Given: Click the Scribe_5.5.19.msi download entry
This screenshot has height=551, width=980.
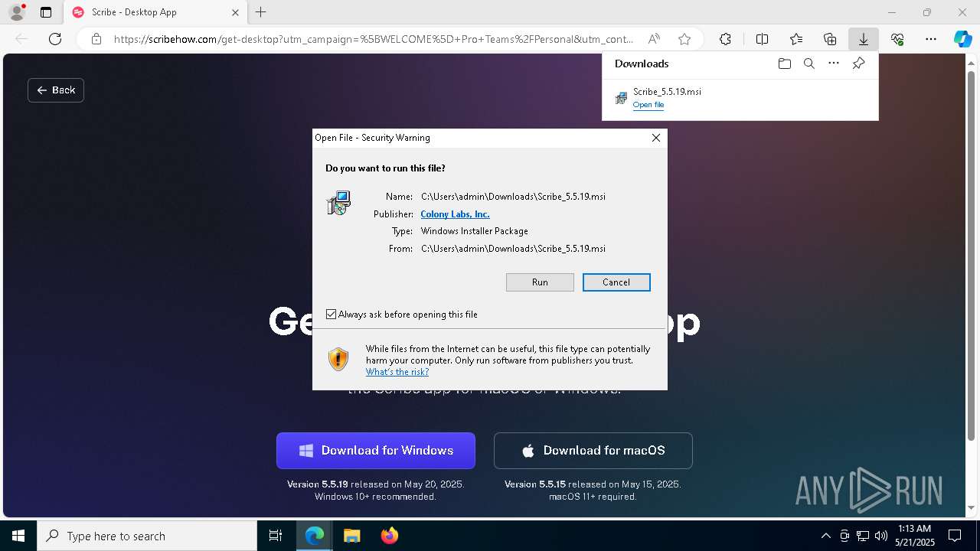Looking at the screenshot, I should [x=740, y=98].
